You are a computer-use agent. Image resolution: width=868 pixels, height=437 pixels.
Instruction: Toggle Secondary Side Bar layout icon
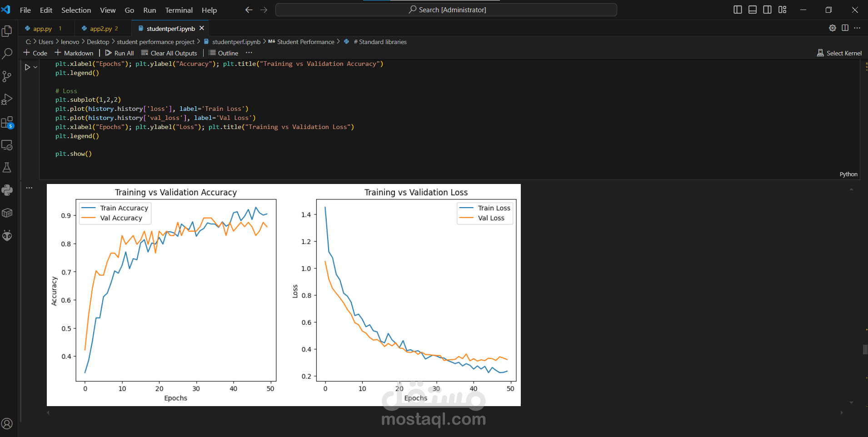tap(768, 10)
